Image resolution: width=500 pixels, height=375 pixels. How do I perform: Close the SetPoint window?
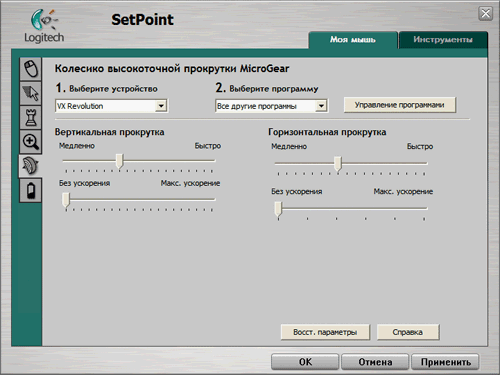(x=485, y=14)
